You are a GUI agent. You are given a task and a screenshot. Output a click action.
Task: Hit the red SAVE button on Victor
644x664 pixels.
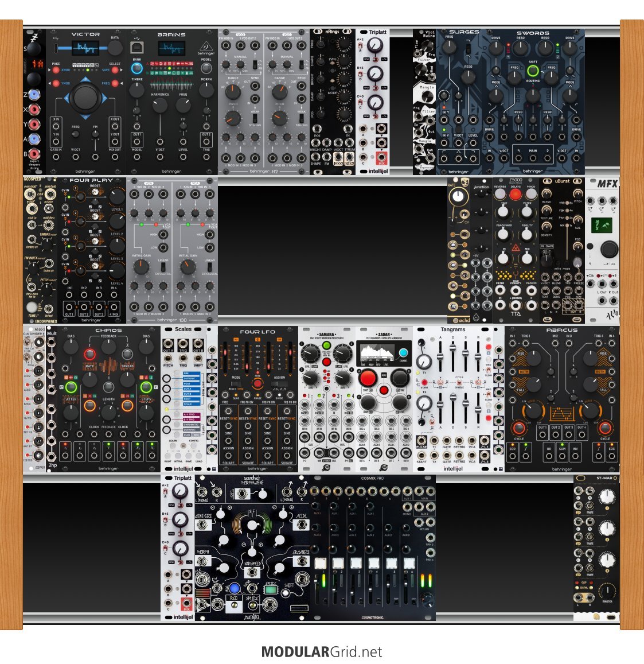click(x=115, y=70)
